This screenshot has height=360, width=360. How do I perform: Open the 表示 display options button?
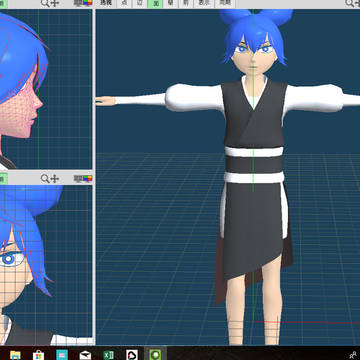pos(204,3)
